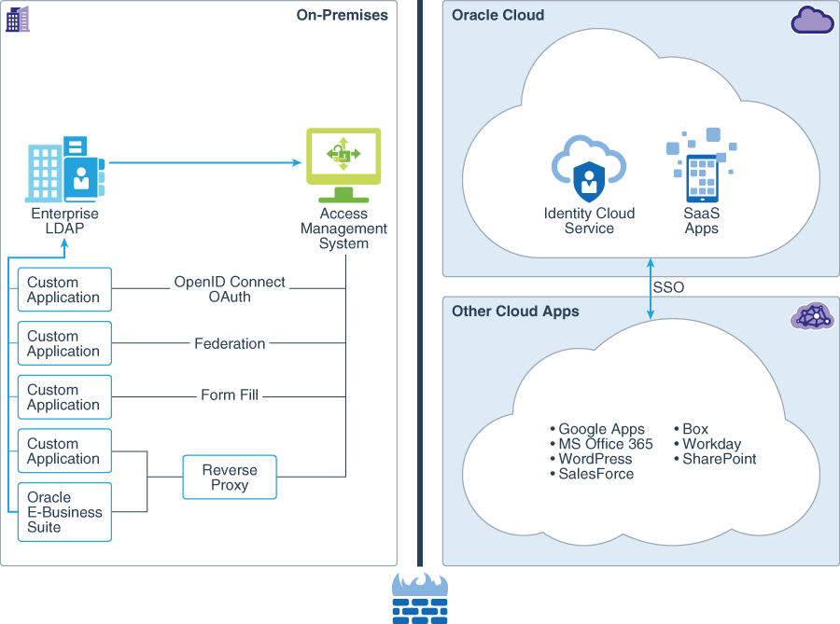Viewport: 840px width, 624px height.
Task: Select the On-Premises header label
Action: [342, 15]
